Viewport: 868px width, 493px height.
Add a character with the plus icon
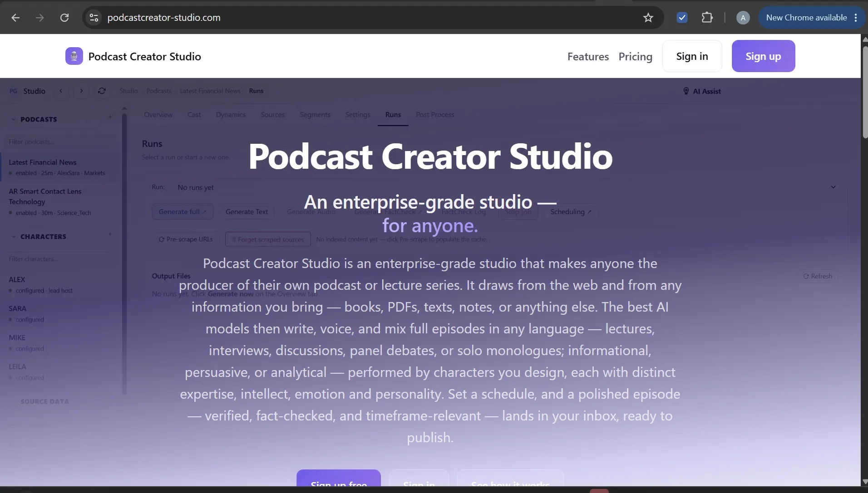click(110, 234)
